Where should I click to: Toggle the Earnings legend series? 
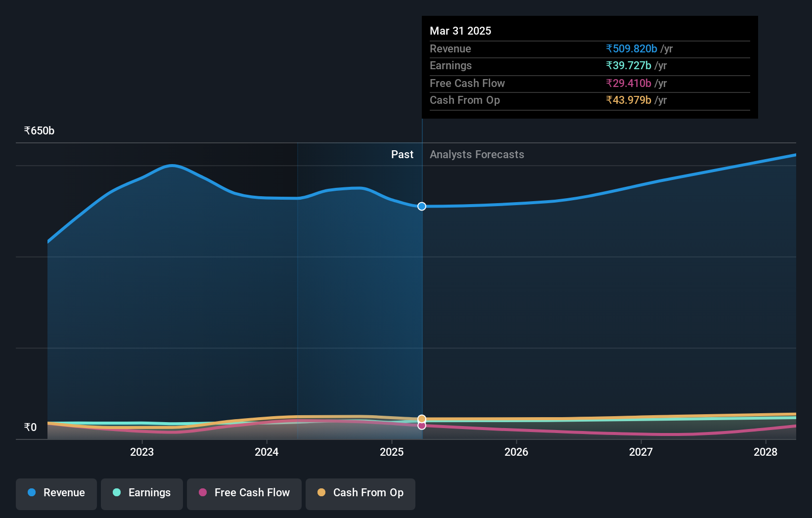[142, 493]
